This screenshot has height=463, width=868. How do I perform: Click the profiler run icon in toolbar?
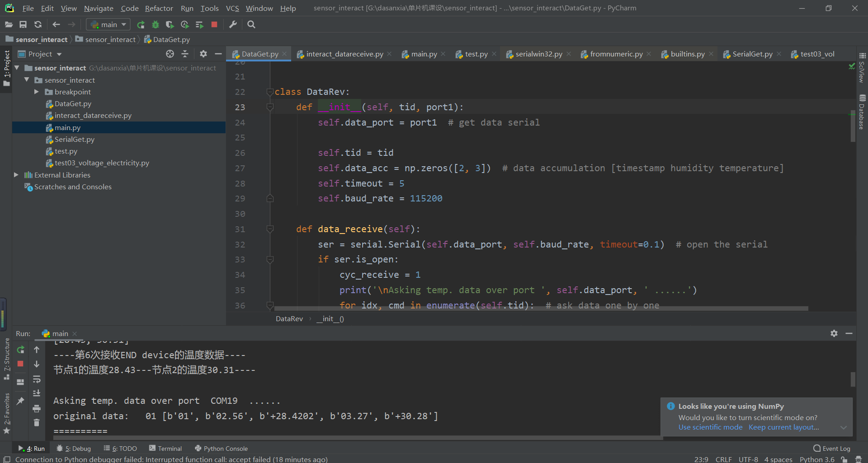184,24
